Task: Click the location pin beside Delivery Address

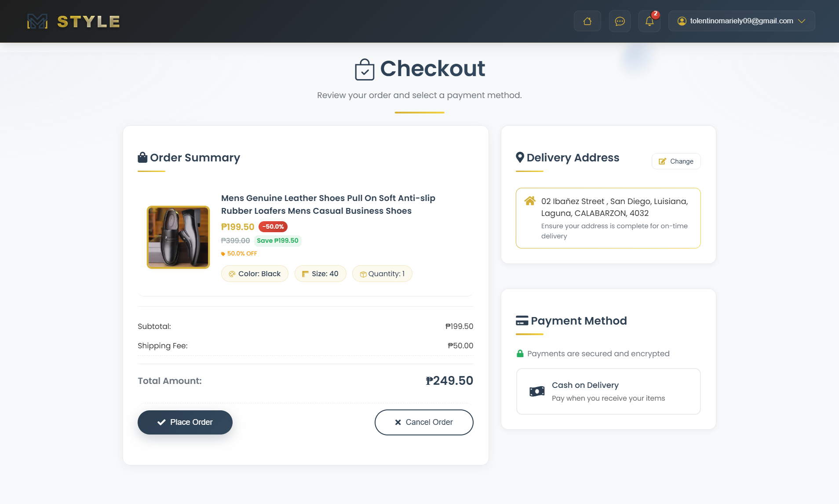Action: tap(520, 157)
